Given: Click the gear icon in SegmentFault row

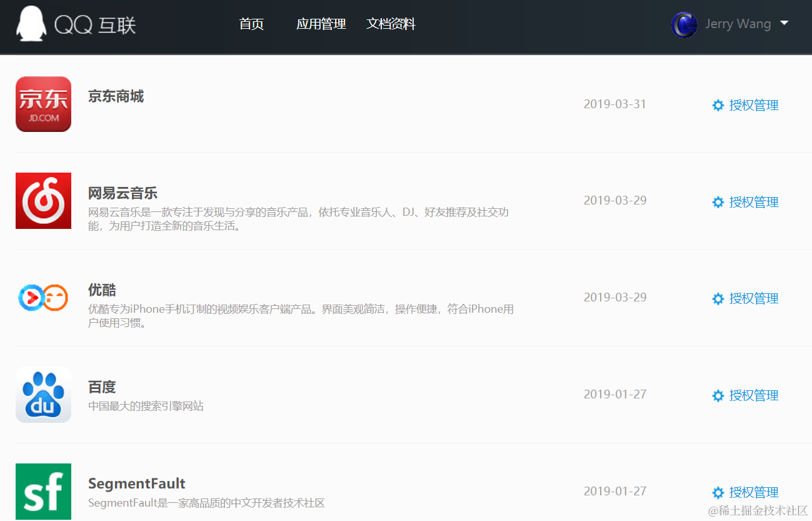Looking at the screenshot, I should [718, 492].
